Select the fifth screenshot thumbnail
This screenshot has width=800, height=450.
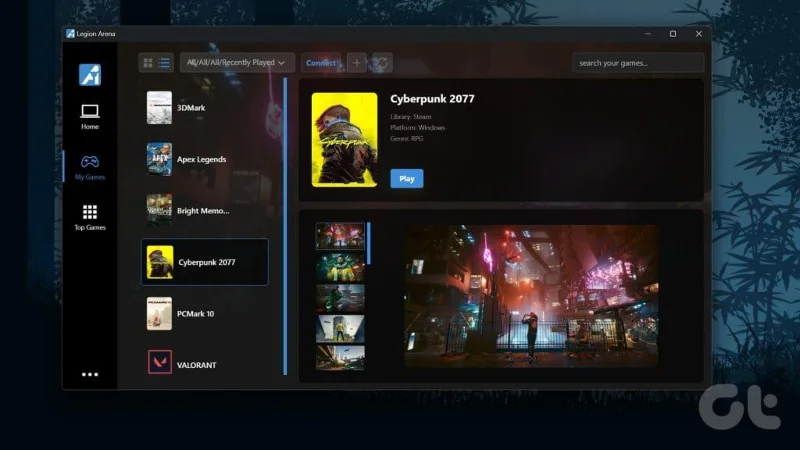(340, 358)
